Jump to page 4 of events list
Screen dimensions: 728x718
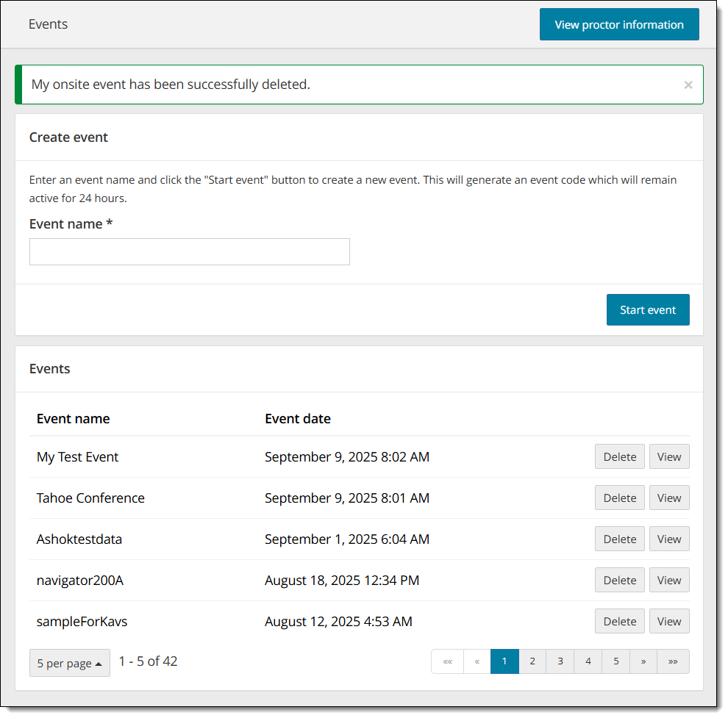[588, 661]
